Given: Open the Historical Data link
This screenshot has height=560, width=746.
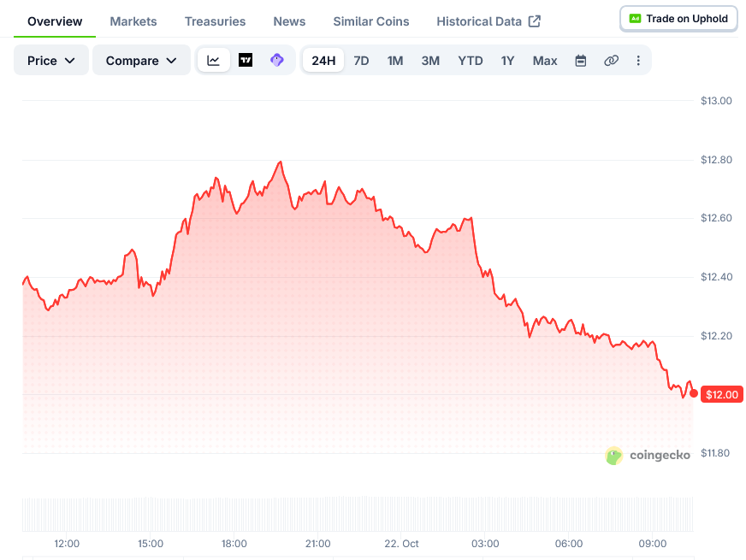Looking at the screenshot, I should [479, 21].
